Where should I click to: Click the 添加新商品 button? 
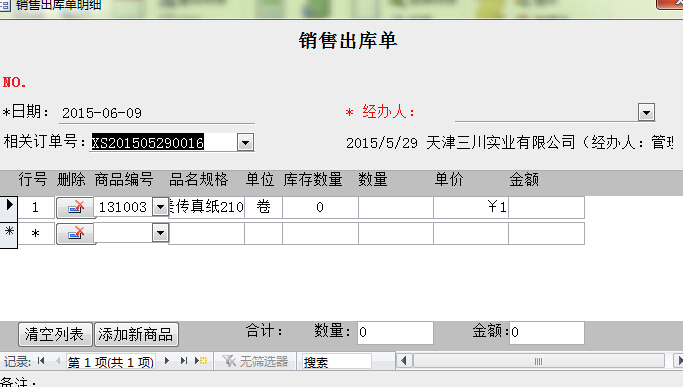point(136,335)
